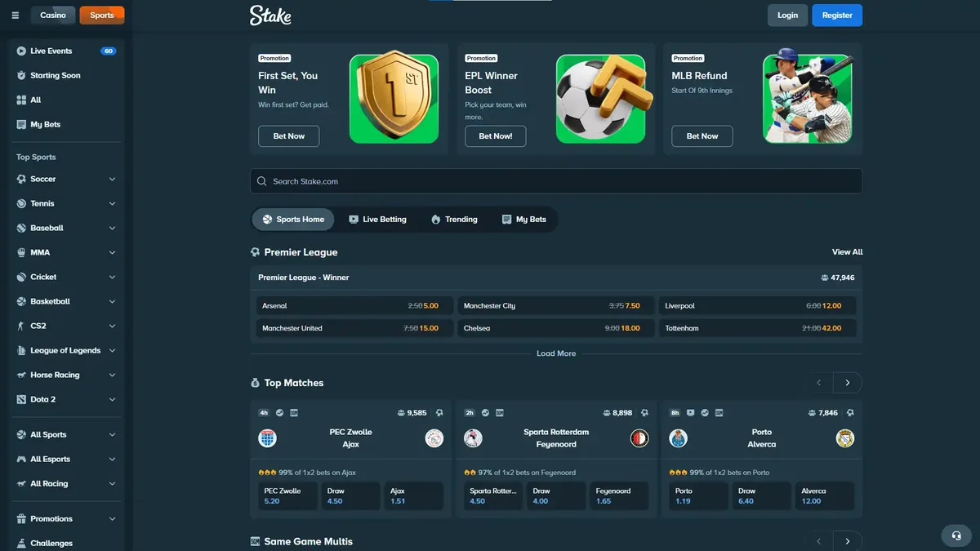Expand the Soccer sidebar section

point(112,179)
